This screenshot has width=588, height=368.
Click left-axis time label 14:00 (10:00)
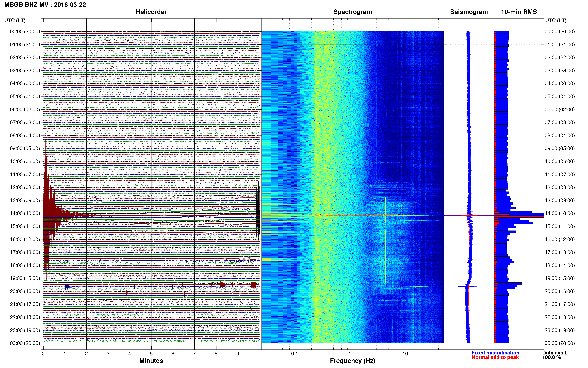[25, 213]
